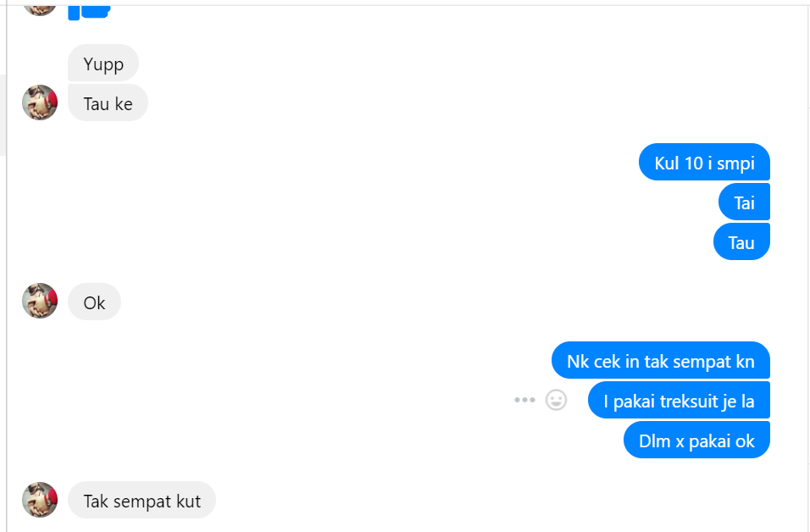Select the 'Tau ke' message bubble
Viewport: 810px width, 532px height.
(x=108, y=103)
